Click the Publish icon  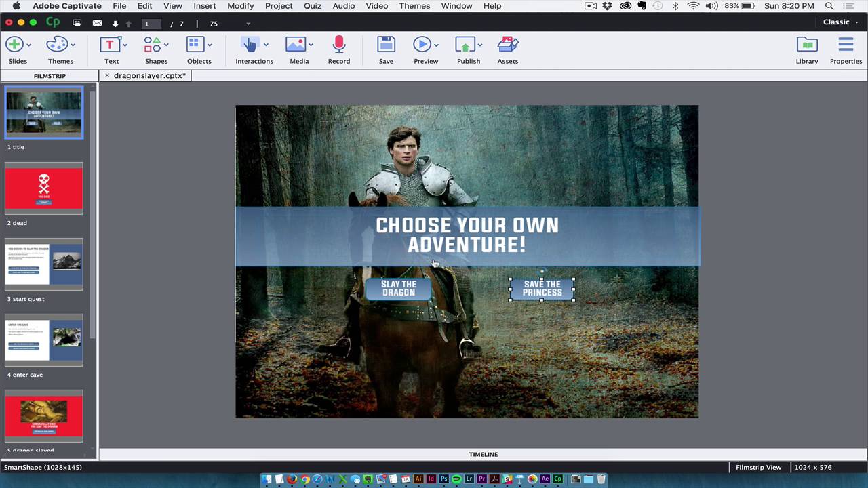(465, 45)
